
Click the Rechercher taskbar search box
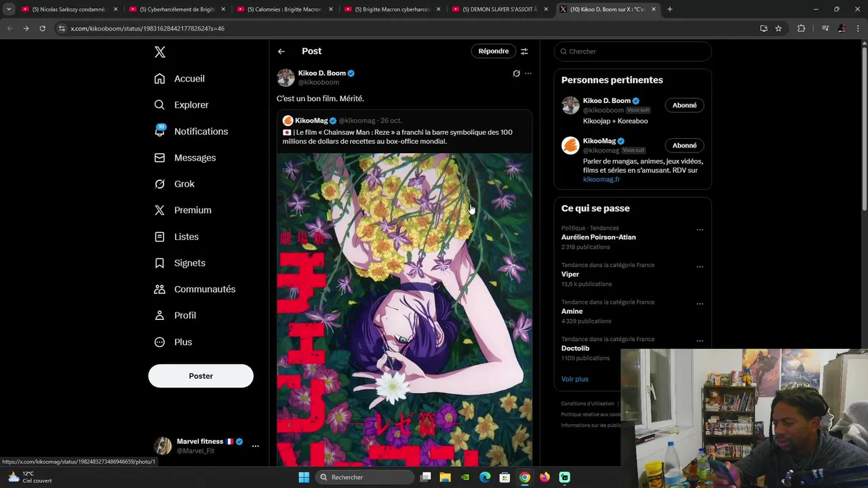pos(365,477)
